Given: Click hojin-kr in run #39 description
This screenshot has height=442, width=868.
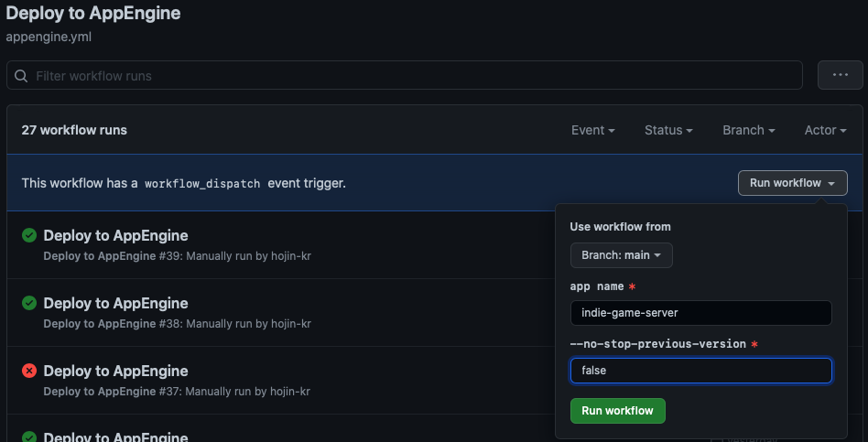Looking at the screenshot, I should click(290, 256).
